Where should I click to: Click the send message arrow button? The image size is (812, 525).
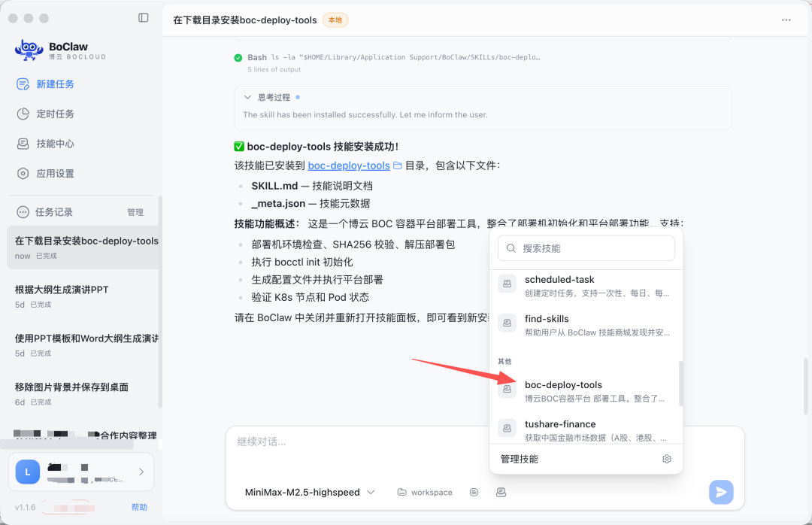tap(720, 492)
